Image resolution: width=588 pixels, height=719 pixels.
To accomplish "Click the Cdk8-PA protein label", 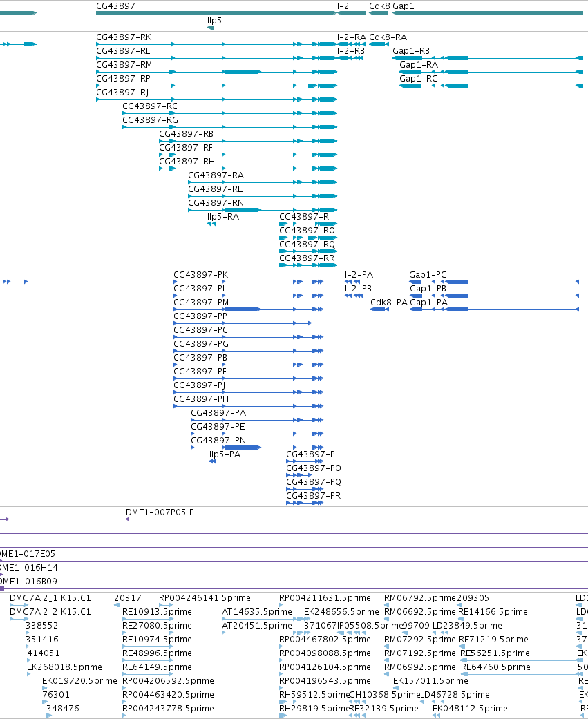I will coord(389,303).
